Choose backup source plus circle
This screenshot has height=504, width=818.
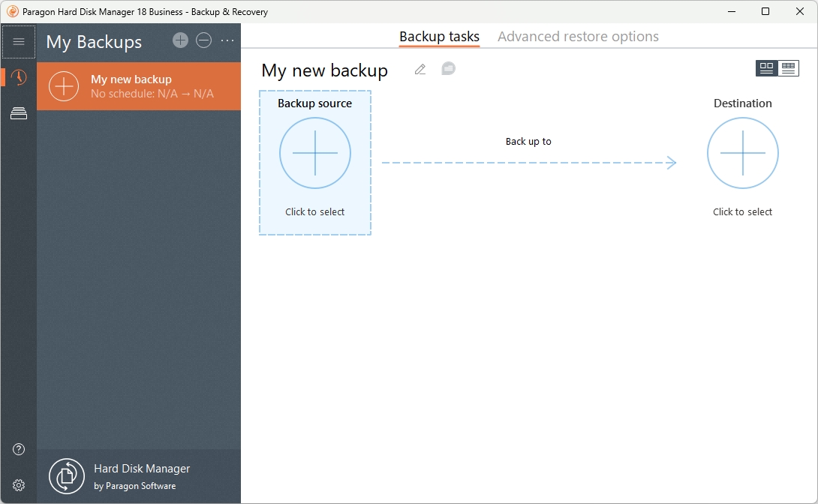click(315, 153)
